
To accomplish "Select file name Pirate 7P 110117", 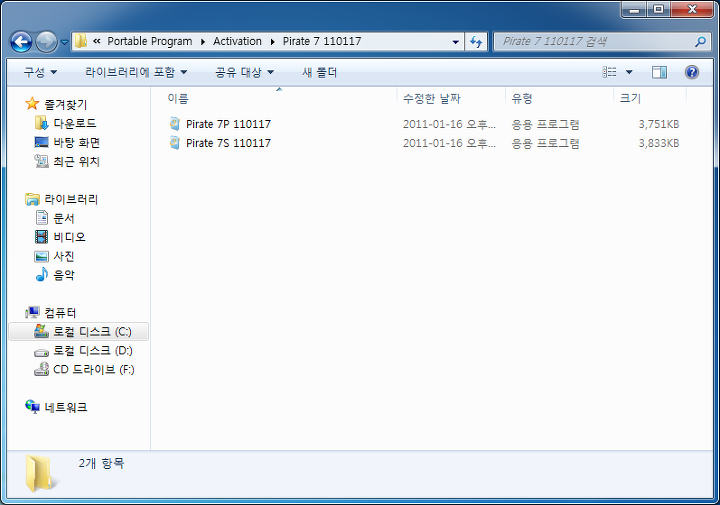I will [228, 124].
